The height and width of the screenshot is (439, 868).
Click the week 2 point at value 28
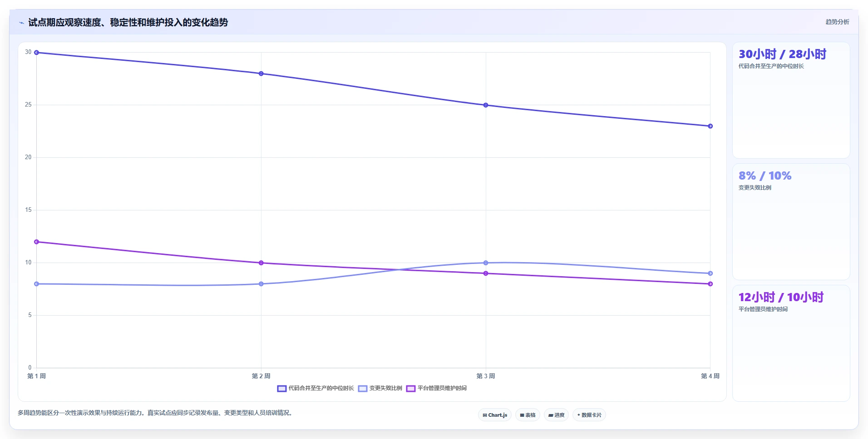tap(261, 73)
